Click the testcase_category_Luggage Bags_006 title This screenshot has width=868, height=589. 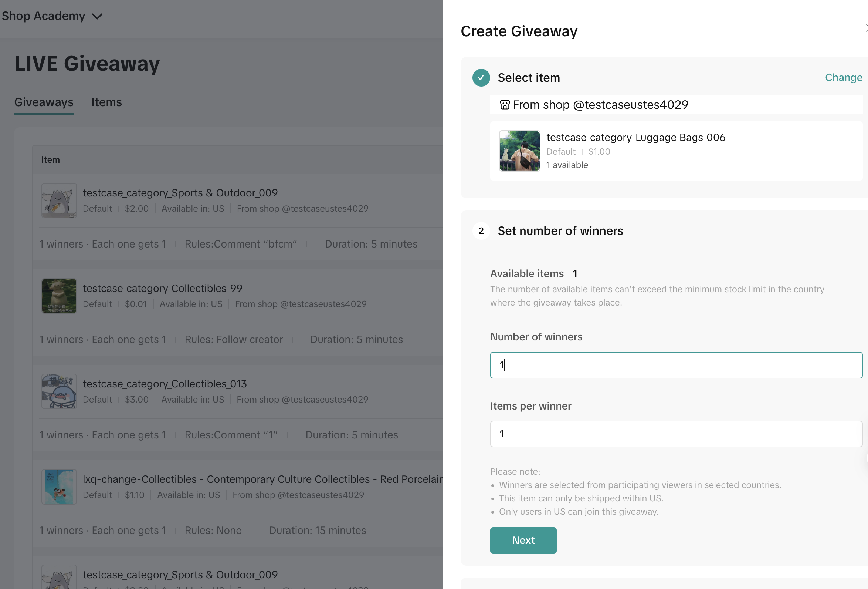point(636,138)
